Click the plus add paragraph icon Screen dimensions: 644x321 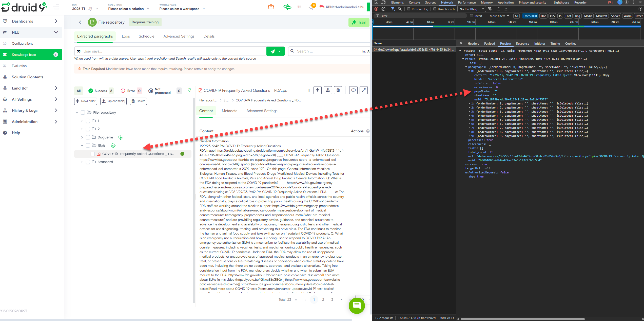click(x=318, y=90)
